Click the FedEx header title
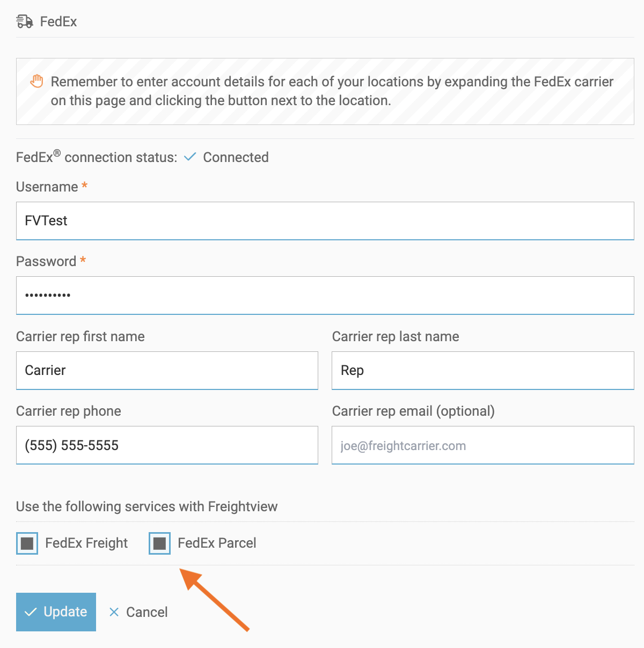Image resolution: width=644 pixels, height=648 pixels. click(x=58, y=22)
